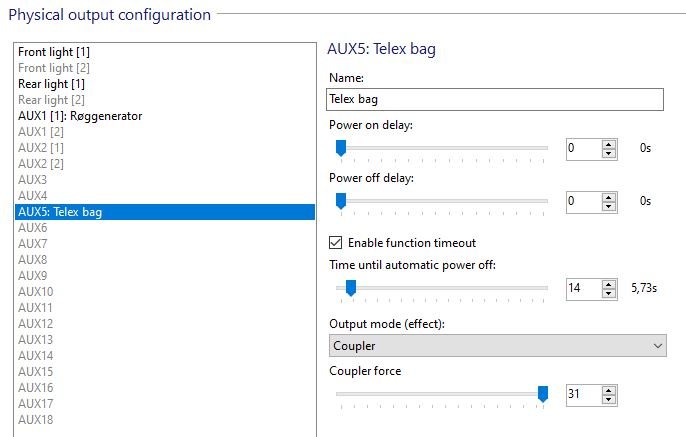Increase automatic power off time spinner
686x437 pixels.
[609, 285]
